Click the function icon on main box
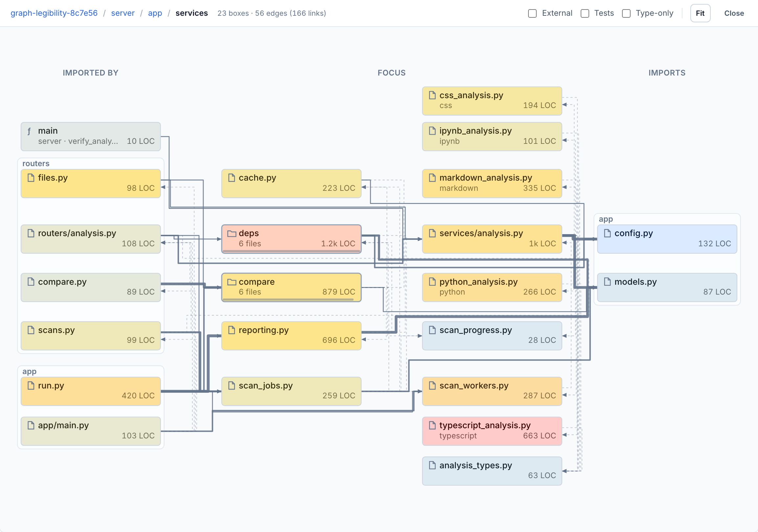The image size is (758, 532). (29, 131)
